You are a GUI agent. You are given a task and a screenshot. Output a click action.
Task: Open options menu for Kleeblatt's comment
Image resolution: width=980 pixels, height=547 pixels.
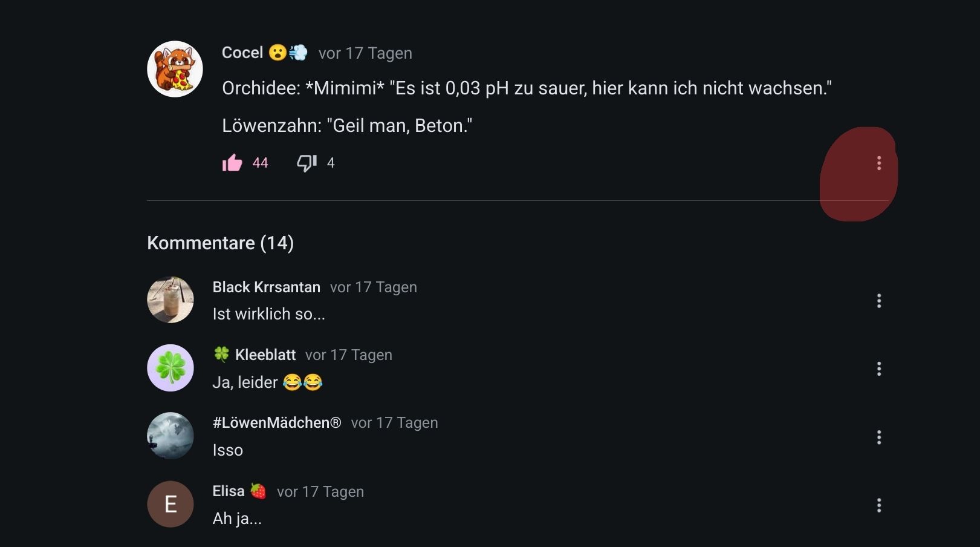(878, 368)
